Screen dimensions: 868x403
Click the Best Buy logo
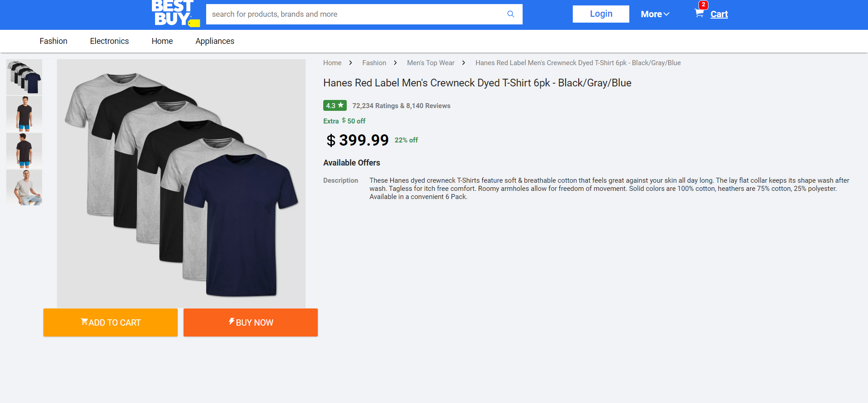point(175,14)
